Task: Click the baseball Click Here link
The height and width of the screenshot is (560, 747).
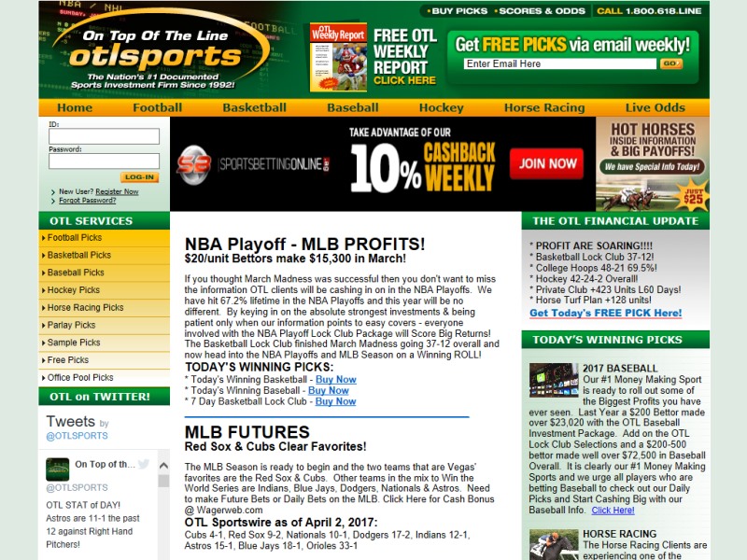Action: (613, 510)
